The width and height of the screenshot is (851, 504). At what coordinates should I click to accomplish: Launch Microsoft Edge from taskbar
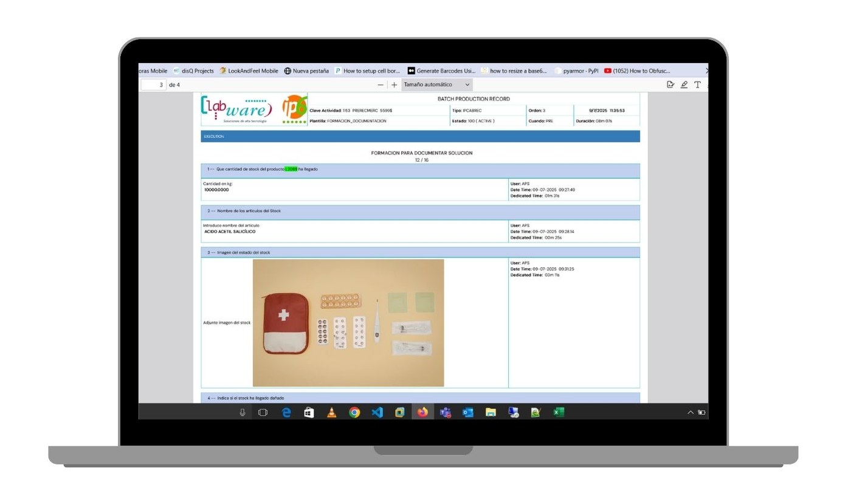click(x=286, y=412)
